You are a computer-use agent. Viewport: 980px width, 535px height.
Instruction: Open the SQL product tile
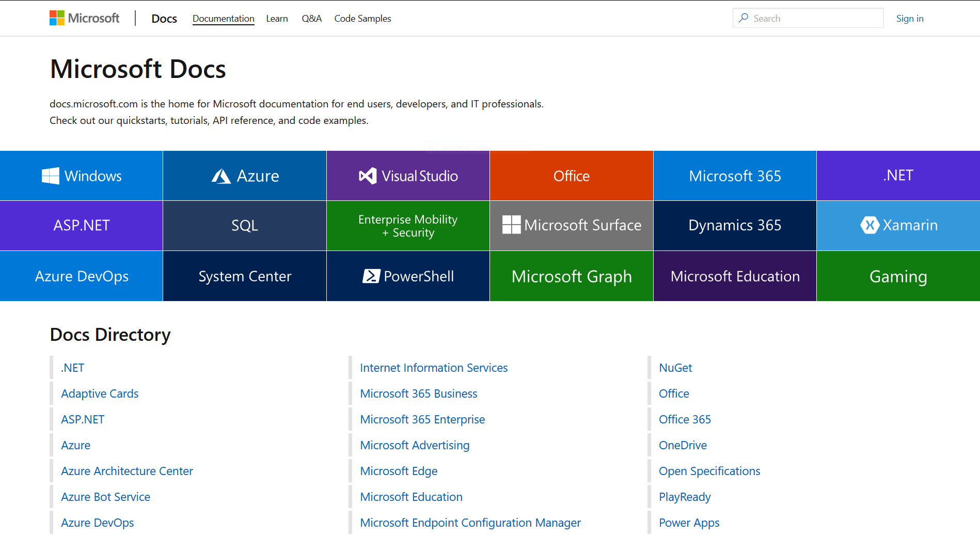[x=245, y=226]
